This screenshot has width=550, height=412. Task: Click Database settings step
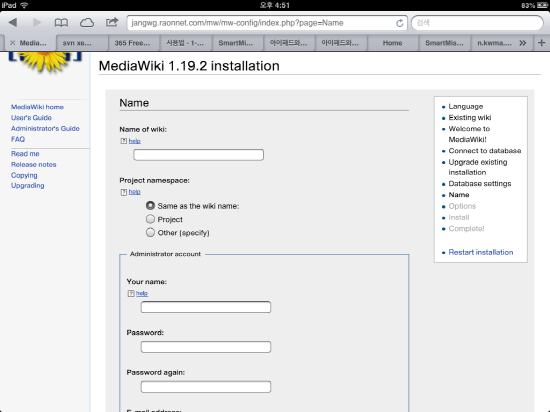[x=479, y=184]
